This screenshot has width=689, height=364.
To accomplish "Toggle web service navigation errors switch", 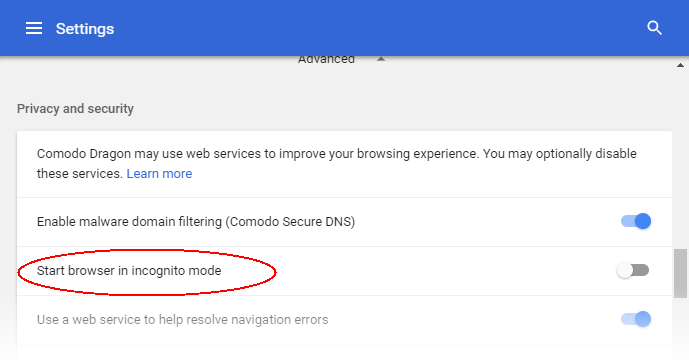I will point(636,319).
